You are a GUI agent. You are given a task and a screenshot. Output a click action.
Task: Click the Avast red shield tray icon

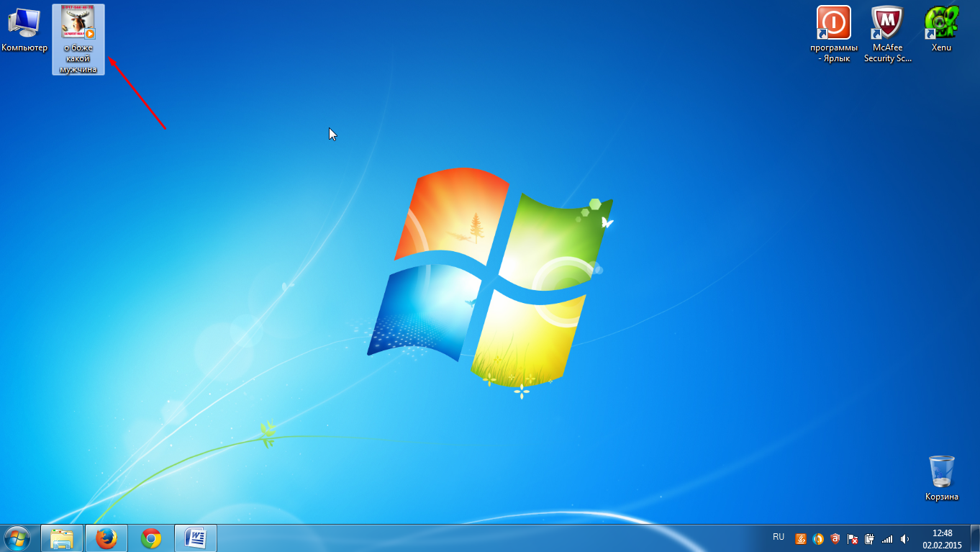click(x=835, y=538)
